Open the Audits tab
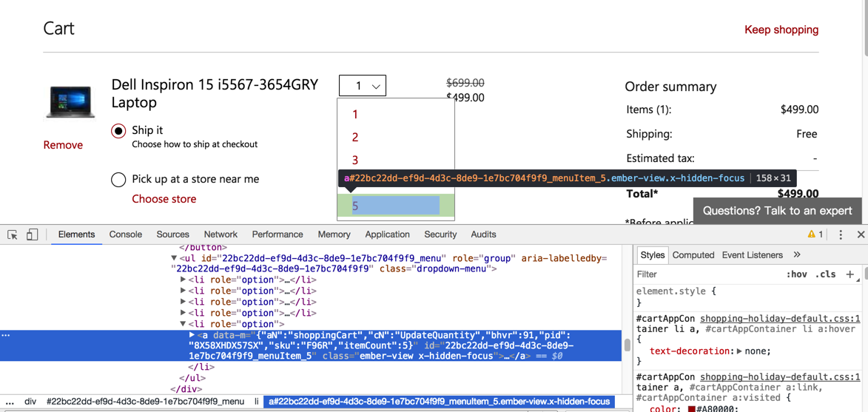The height and width of the screenshot is (412, 868). pos(483,234)
